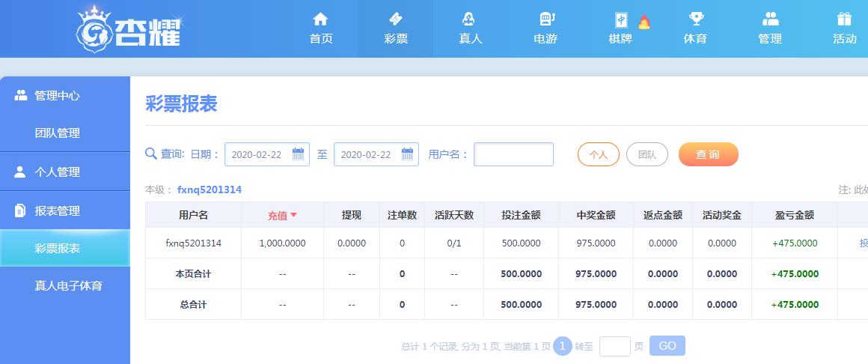Open 团队管理 in the sidebar
The image size is (868, 364).
(x=65, y=133)
